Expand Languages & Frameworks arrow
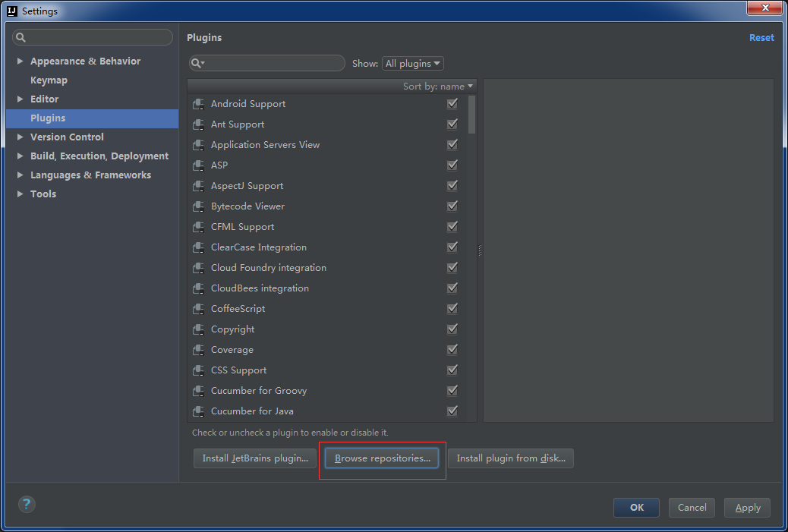Viewport: 788px width, 532px height. [20, 175]
